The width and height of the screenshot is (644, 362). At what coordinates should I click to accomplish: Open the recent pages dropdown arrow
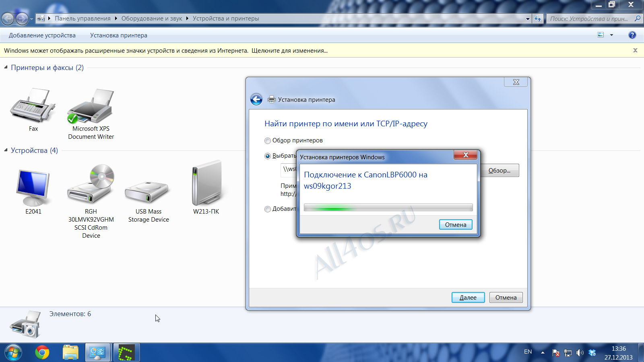coord(31,19)
